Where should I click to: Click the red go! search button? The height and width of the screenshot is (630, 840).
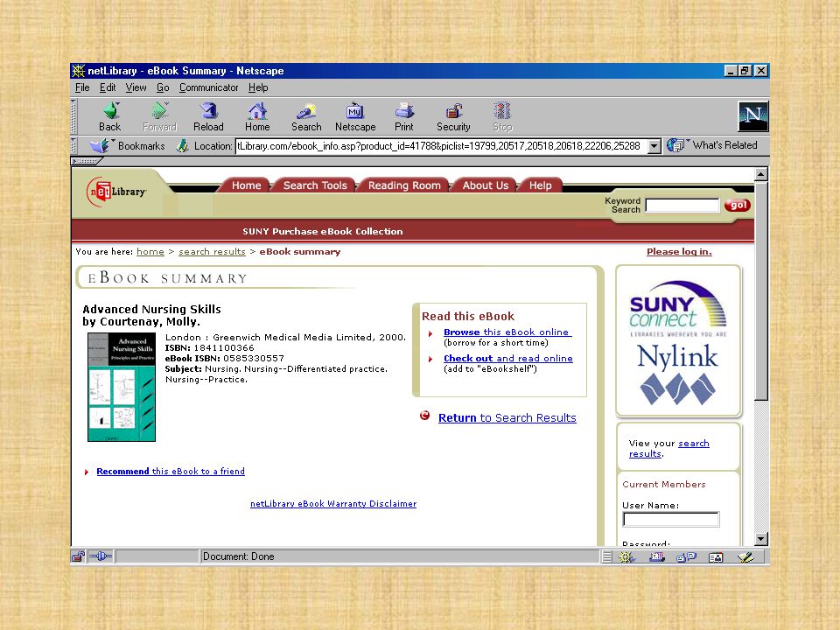737,205
